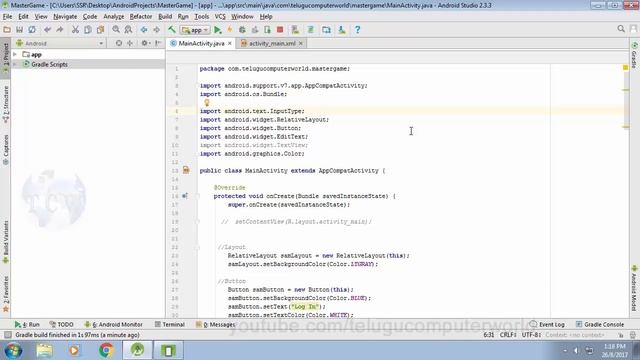Select Gradle Scripts in project tree
The image size is (640, 360).
point(49,64)
